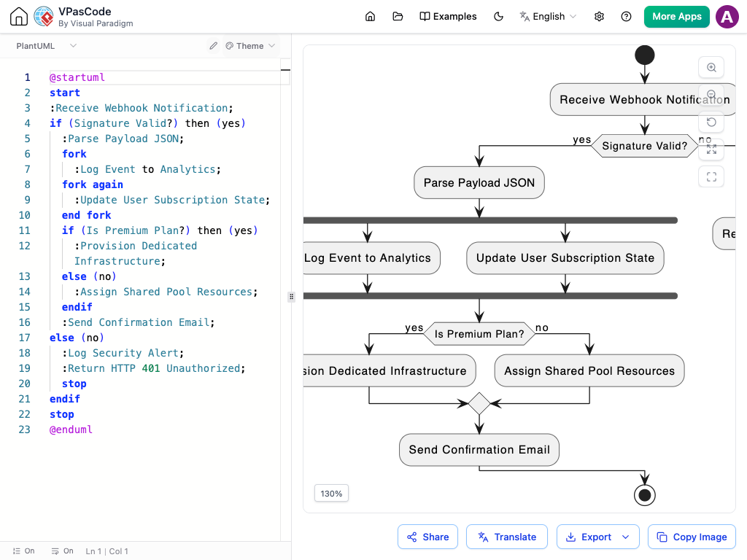Click the Share button
747x560 pixels.
[427, 537]
